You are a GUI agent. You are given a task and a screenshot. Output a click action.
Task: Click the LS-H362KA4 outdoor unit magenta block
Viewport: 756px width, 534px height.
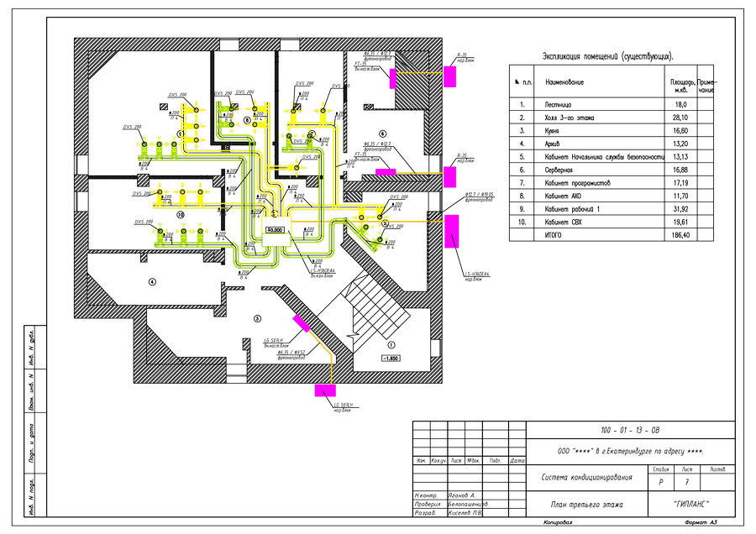(452, 231)
